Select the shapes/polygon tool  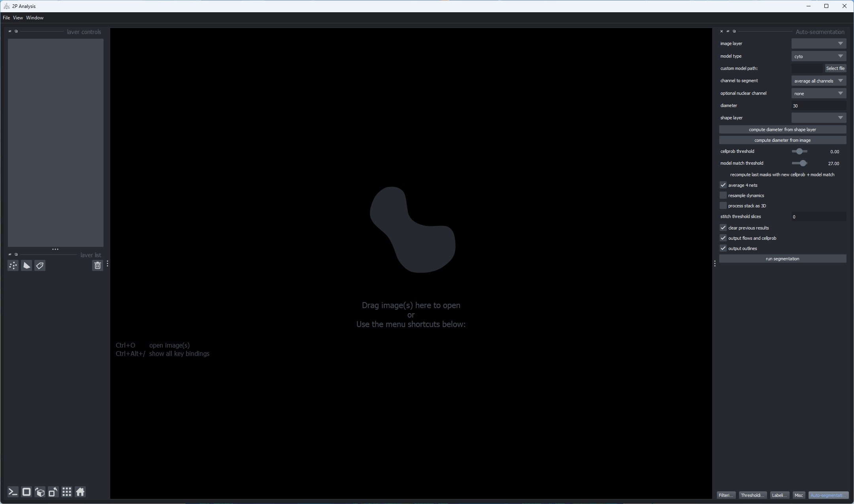pos(26,265)
